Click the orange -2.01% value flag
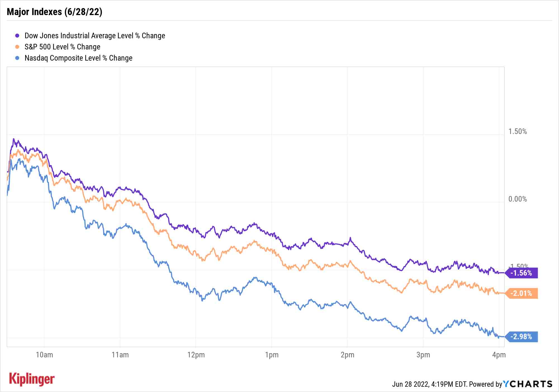This screenshot has height=392, width=559. 522,293
